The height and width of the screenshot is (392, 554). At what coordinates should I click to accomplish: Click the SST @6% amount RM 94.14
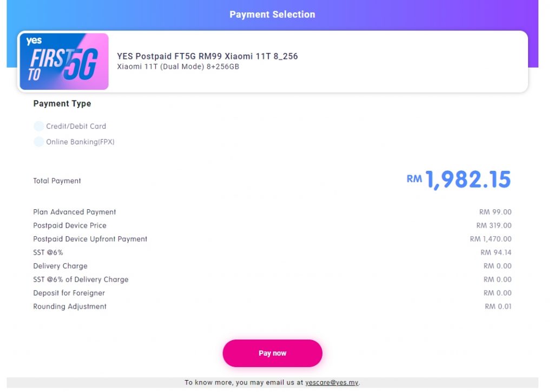point(496,253)
